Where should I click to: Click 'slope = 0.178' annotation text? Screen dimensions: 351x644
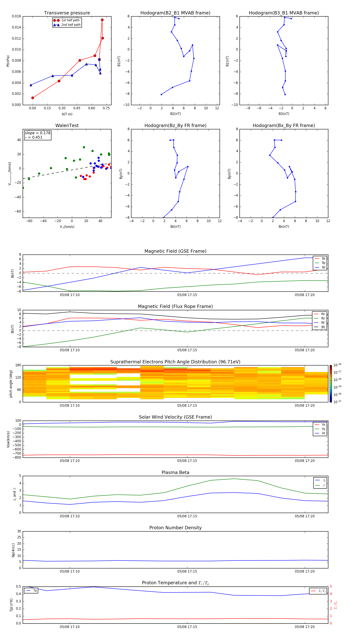(x=38, y=133)
